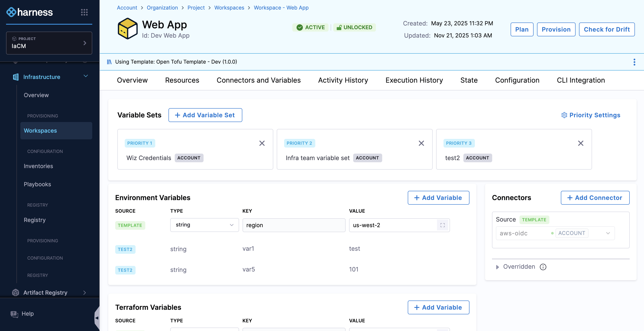Collapse the sidebar with the arrow handle
The height and width of the screenshot is (331, 644).
pyautogui.click(x=97, y=318)
